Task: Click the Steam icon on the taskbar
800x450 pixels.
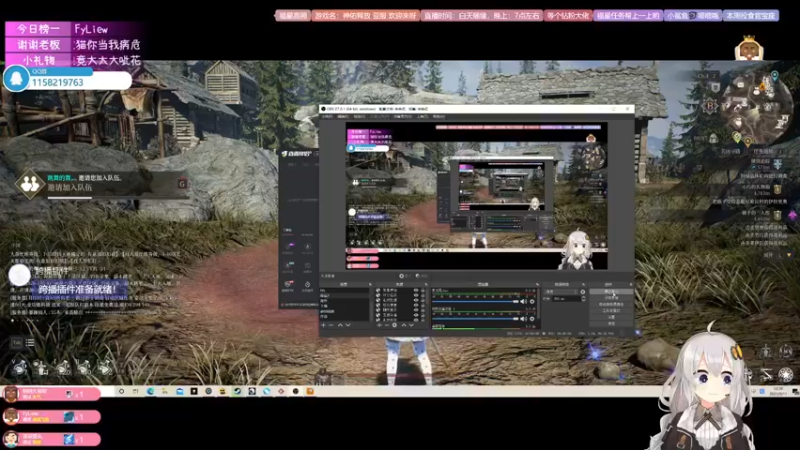Action: point(237,391)
